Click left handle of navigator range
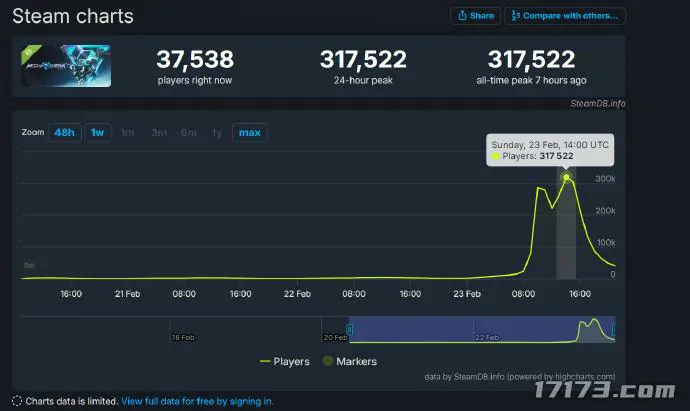The width and height of the screenshot is (690, 411). coord(349,329)
